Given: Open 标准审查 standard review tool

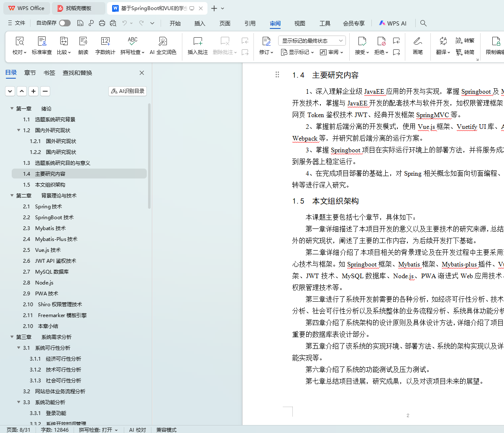Looking at the screenshot, I should 42,41.
